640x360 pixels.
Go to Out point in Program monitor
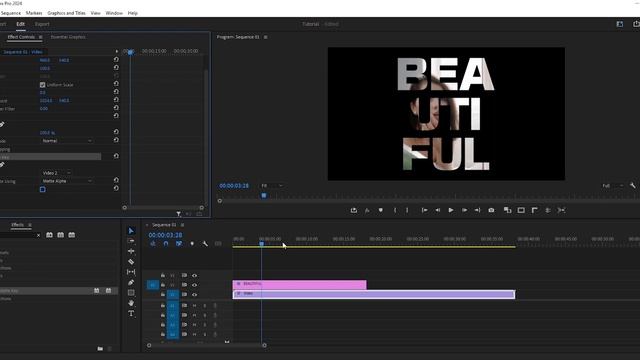477,210
